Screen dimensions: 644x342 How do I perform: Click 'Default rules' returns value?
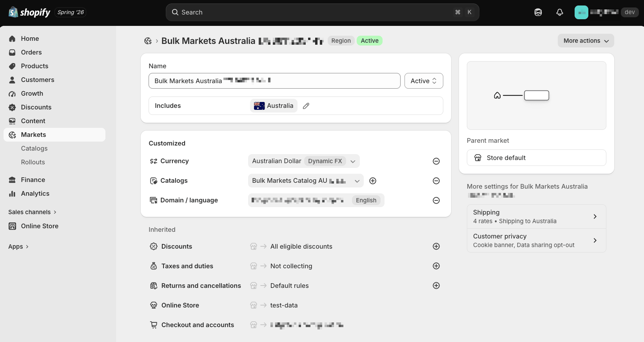(x=290, y=286)
